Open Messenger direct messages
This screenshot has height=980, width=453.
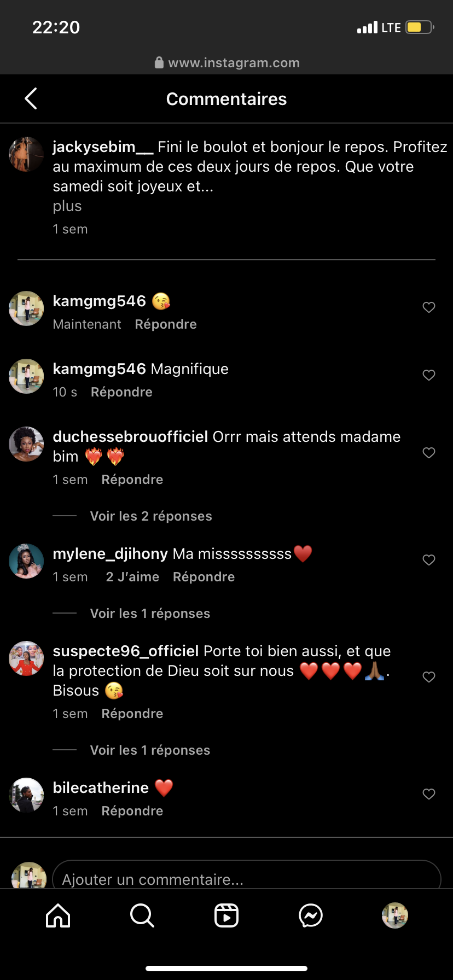311,915
